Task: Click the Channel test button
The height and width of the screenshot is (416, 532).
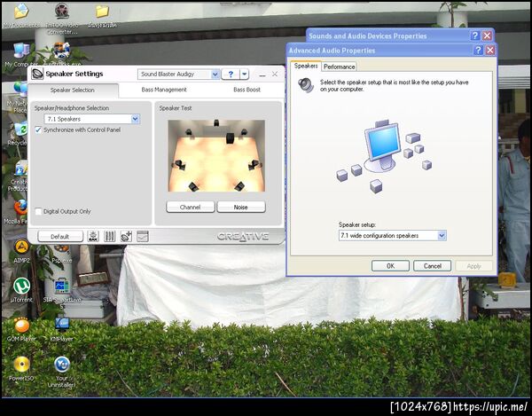Action: coord(191,207)
